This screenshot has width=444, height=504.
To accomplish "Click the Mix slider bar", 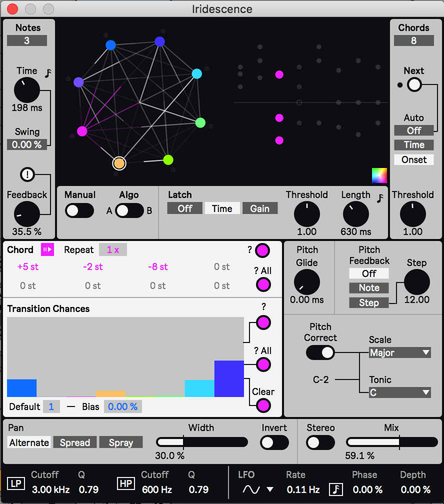I will (x=391, y=442).
